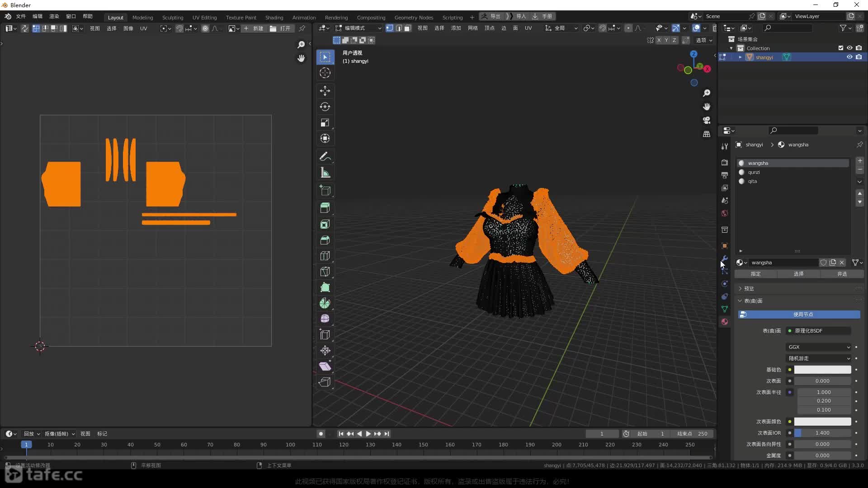Toggle X axis mesh mirror
The width and height of the screenshot is (868, 488).
pos(659,40)
